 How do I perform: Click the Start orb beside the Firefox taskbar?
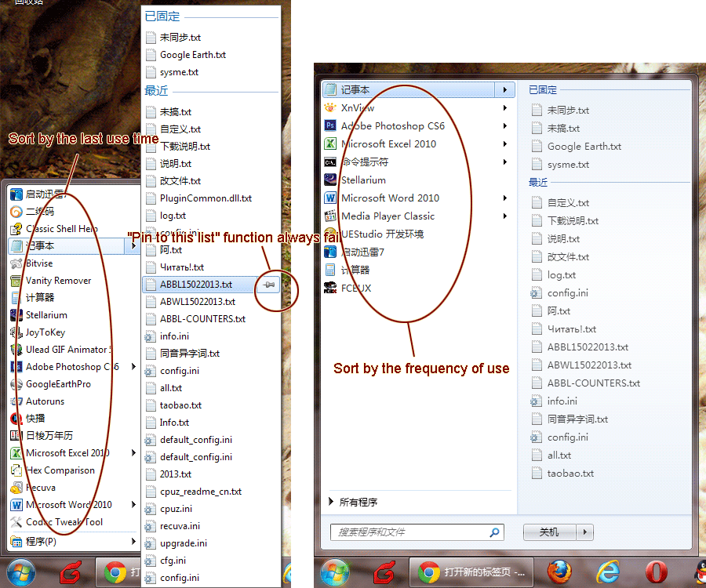pos(334,573)
